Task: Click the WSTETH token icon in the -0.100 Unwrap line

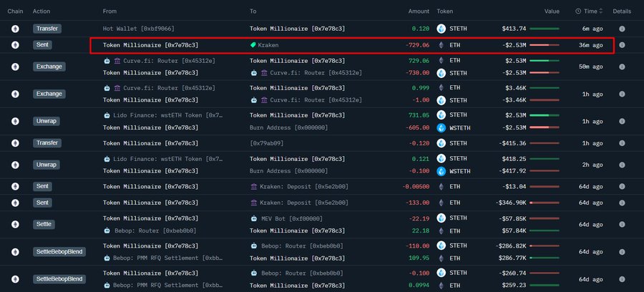Action: tap(441, 171)
